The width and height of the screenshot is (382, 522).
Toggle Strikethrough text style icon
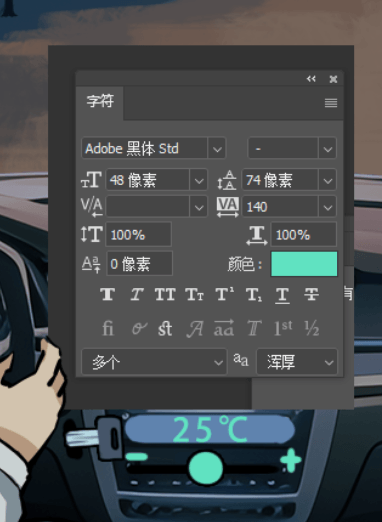311,295
